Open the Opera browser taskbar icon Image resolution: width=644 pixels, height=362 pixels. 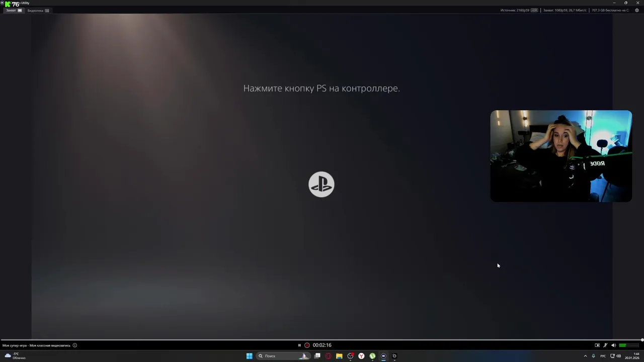tap(328, 356)
